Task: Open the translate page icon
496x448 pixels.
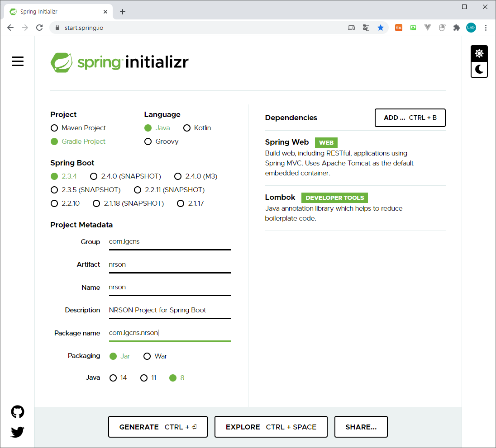Action: [x=366, y=28]
